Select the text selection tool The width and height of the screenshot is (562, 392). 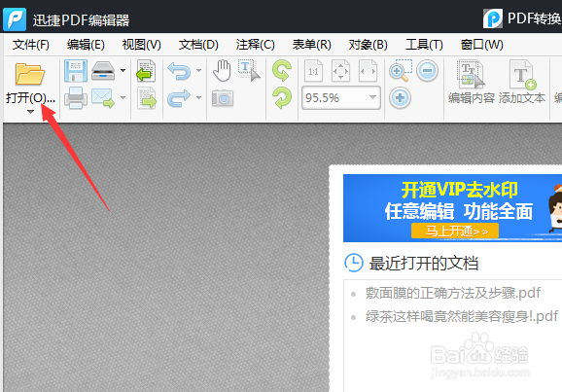[x=249, y=71]
